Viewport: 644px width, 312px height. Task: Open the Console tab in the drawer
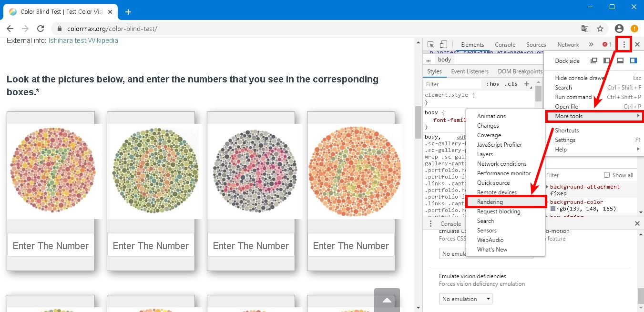[450, 223]
